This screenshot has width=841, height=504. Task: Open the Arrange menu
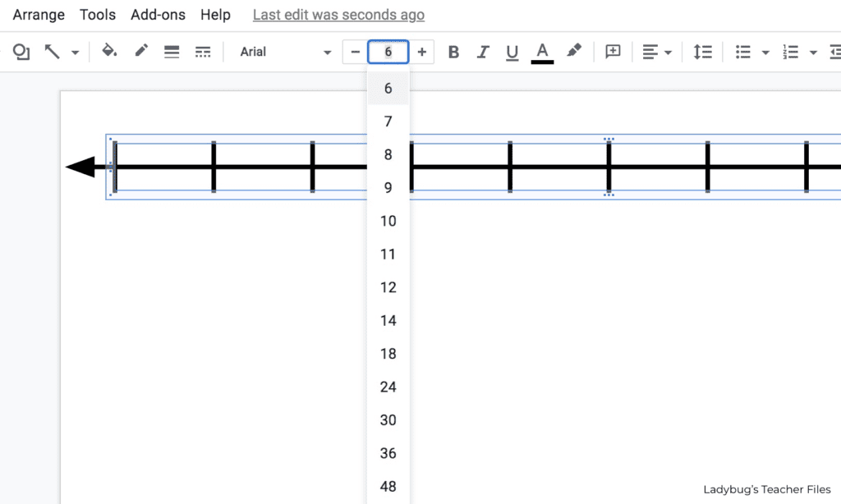39,15
